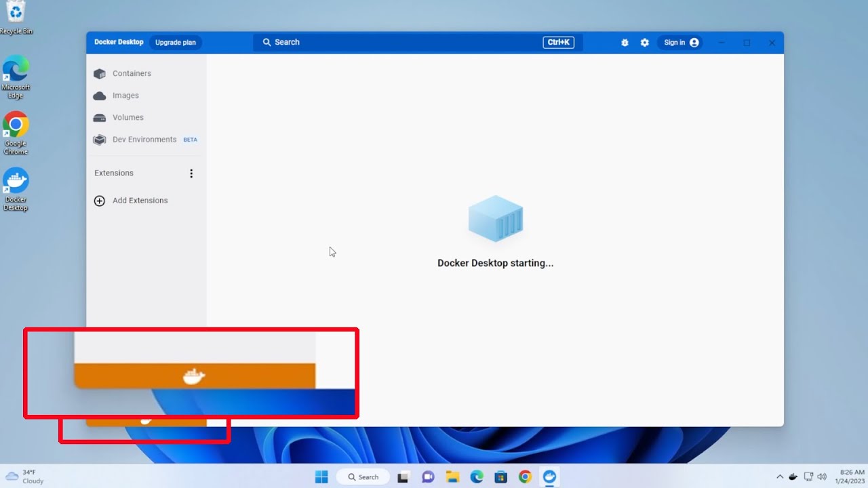Screen dimensions: 868x488
Task: Click the Ctrl+K shortcut badge
Action: [x=559, y=42]
